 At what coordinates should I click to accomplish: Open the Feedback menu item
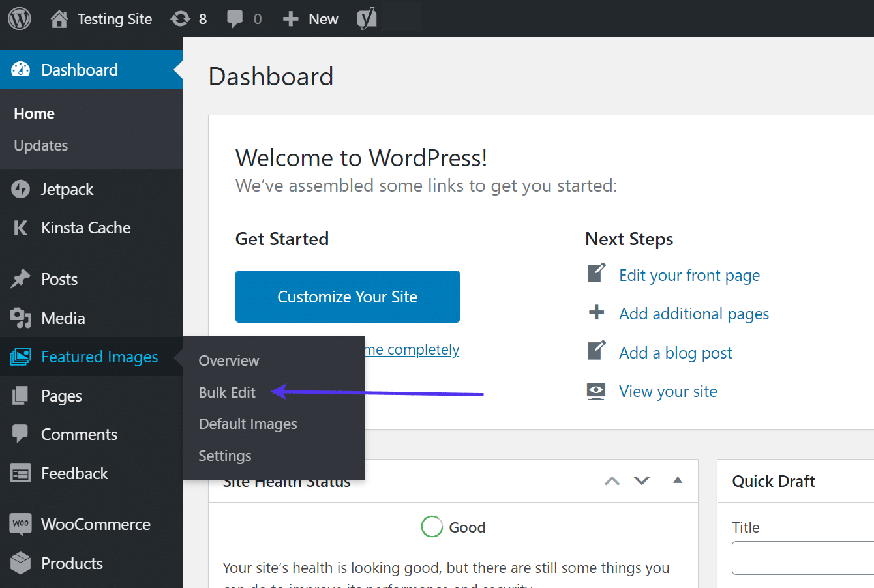74,473
